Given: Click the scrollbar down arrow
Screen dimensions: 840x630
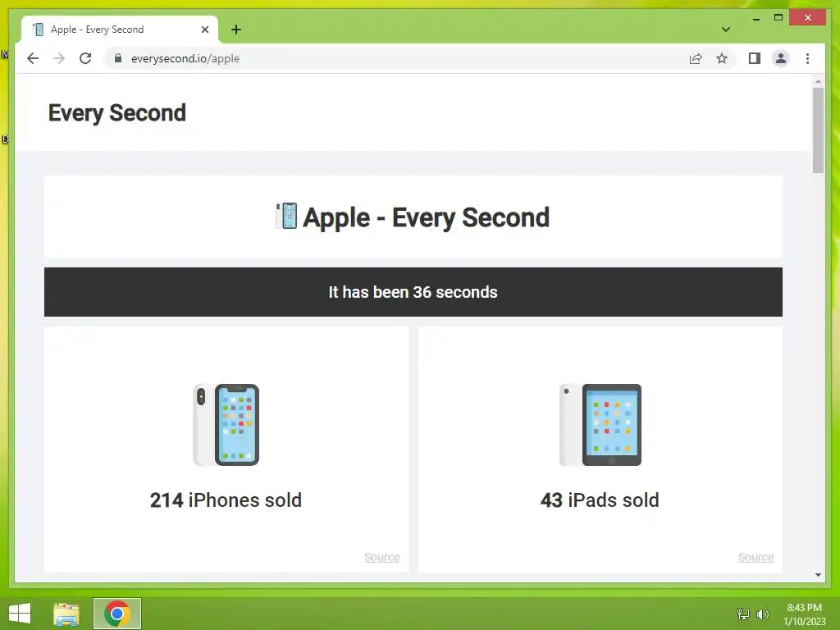Looking at the screenshot, I should tap(818, 575).
